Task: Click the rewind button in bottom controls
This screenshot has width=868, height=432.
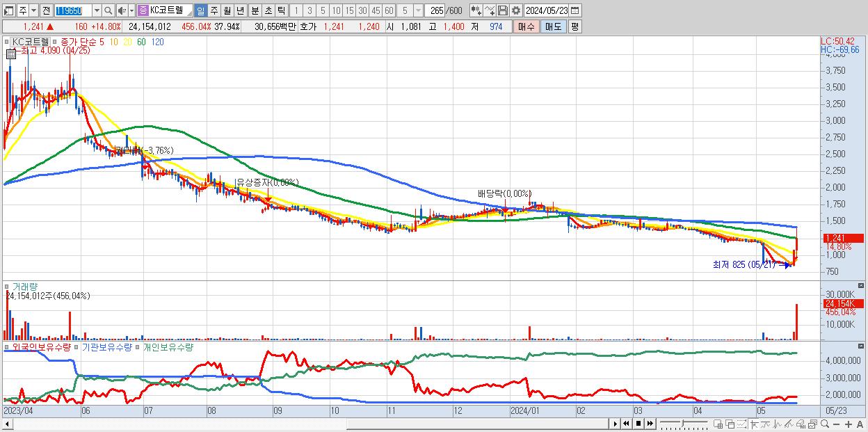Action: point(627,424)
